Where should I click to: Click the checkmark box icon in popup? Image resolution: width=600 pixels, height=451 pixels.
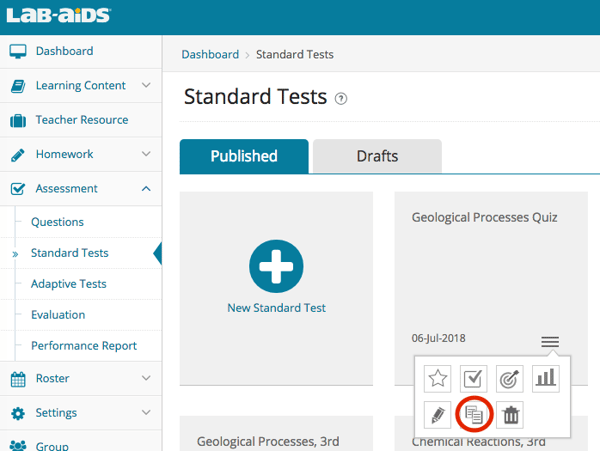tap(473, 378)
